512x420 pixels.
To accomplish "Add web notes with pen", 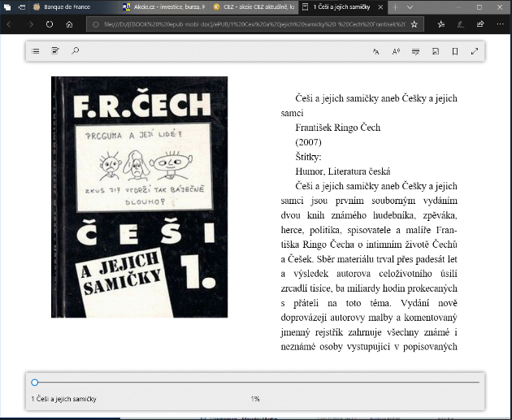I will pos(461,24).
